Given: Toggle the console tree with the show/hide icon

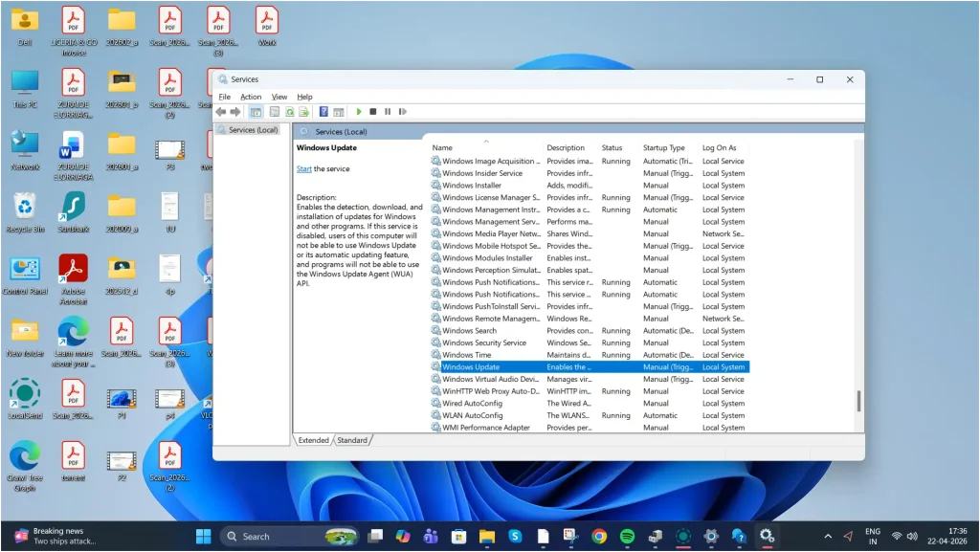Looking at the screenshot, I should coord(255,111).
